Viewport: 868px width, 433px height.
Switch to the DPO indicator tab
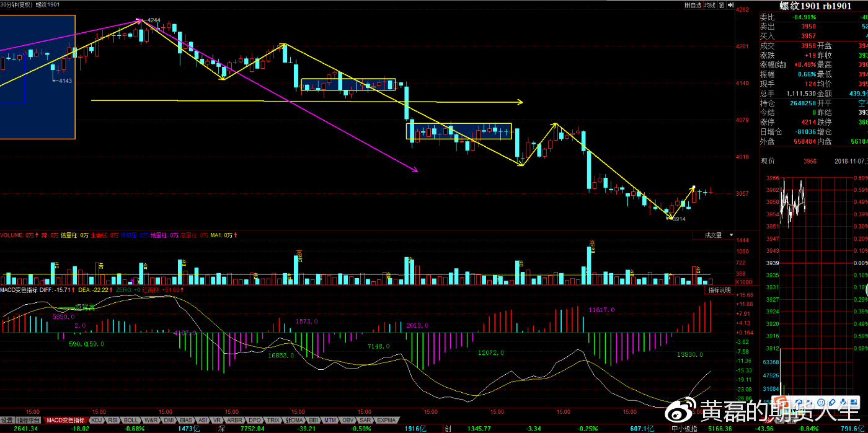coord(254,420)
